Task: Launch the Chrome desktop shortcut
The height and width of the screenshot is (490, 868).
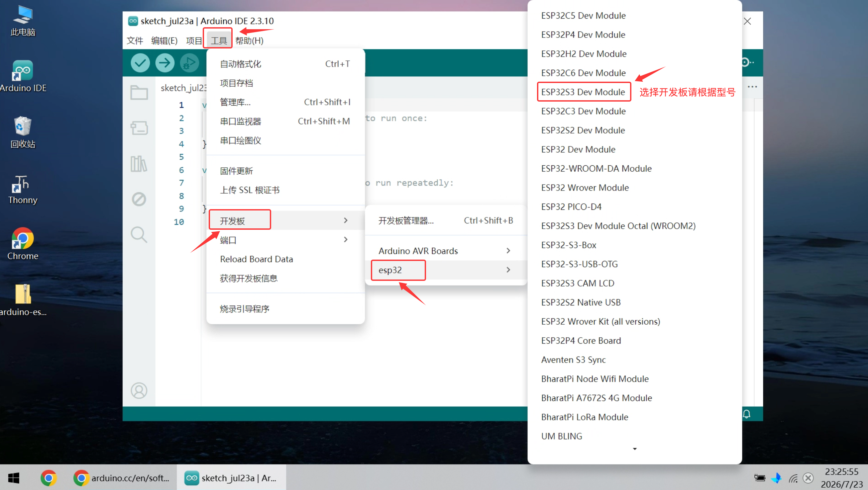Action: pyautogui.click(x=23, y=244)
